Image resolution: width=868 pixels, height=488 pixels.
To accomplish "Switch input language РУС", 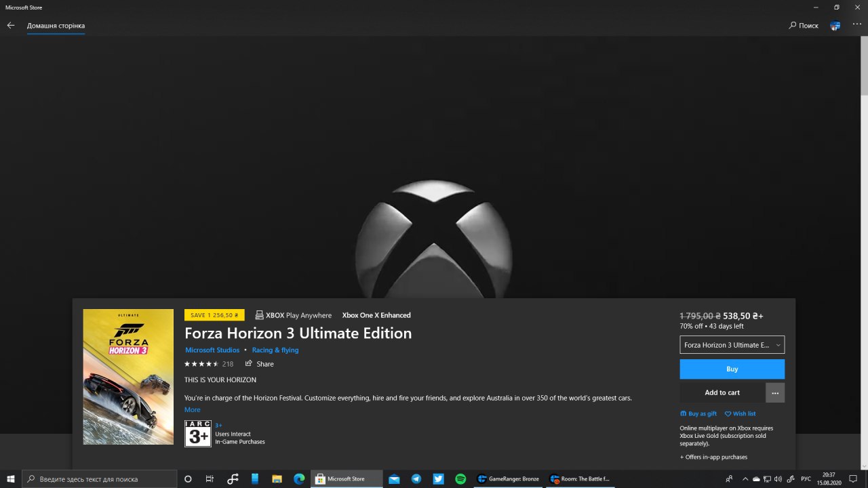I will pos(806,479).
